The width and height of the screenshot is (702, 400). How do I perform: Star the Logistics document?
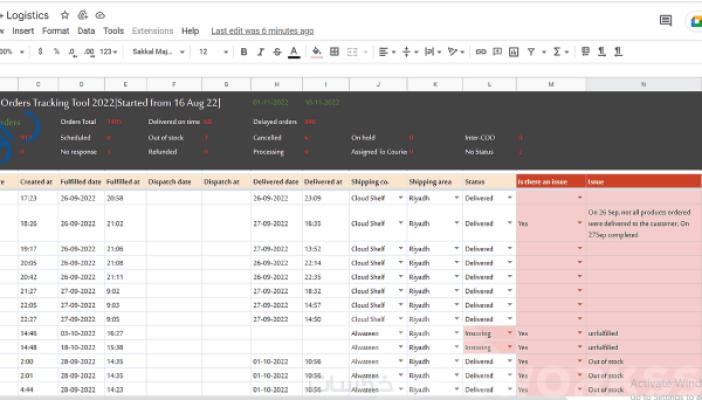(x=65, y=15)
